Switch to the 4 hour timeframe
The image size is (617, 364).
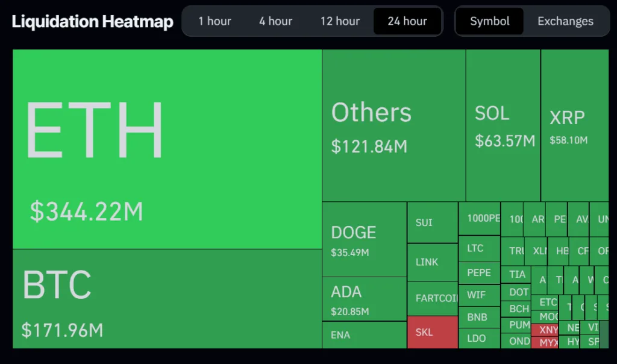(275, 21)
